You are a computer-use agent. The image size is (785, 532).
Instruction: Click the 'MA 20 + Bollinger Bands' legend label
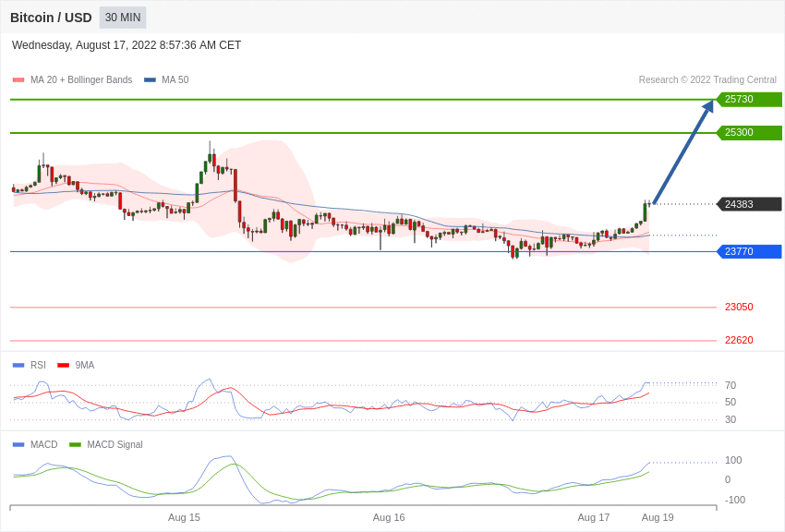81,79
